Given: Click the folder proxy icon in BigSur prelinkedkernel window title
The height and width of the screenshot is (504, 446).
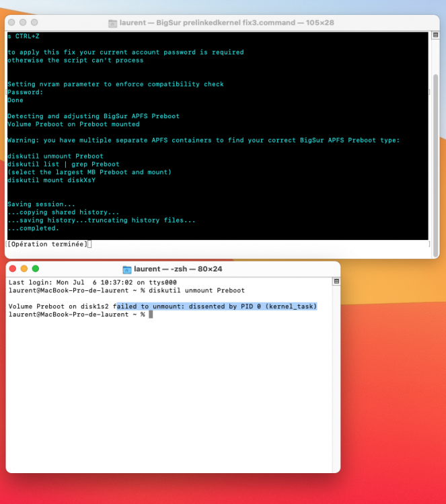Looking at the screenshot, I should click(x=112, y=23).
